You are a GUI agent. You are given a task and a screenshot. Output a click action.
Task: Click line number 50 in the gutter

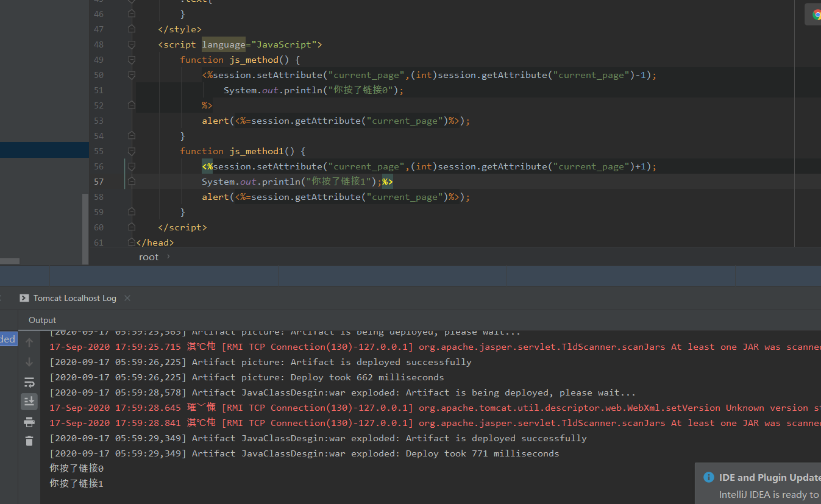tap(99, 75)
